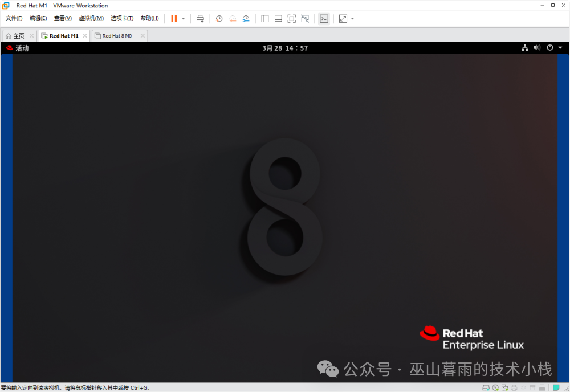The width and height of the screenshot is (570, 392).
Task: Open the full screen mode dropdown arrow
Action: [352, 18]
